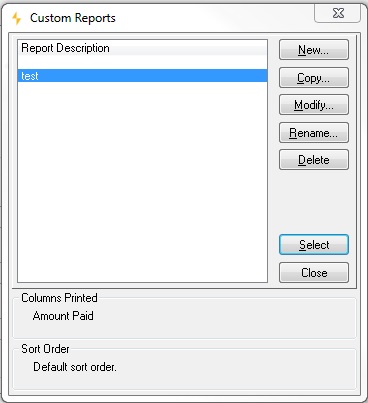The image size is (368, 403).
Task: Delete the test report
Action: pyautogui.click(x=314, y=160)
